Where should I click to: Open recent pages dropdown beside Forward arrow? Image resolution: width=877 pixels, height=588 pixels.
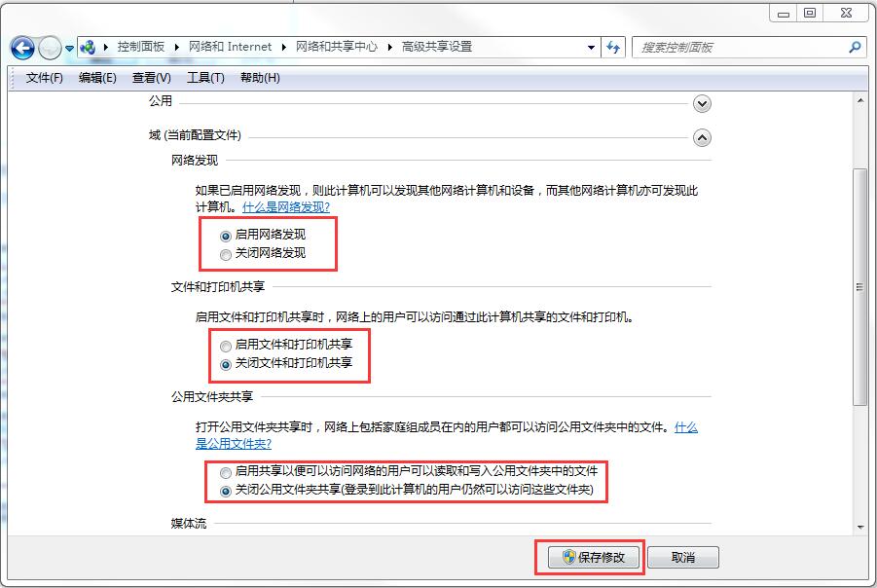69,49
